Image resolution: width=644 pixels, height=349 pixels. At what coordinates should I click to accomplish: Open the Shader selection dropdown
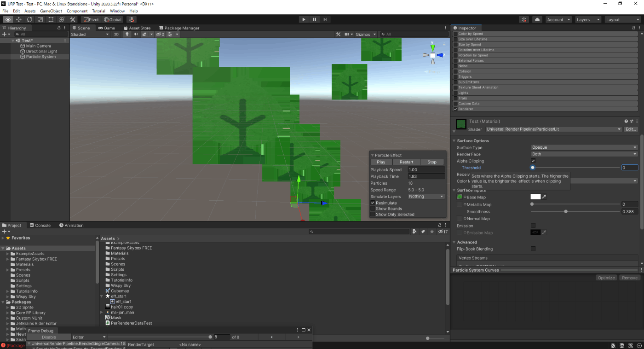(554, 129)
